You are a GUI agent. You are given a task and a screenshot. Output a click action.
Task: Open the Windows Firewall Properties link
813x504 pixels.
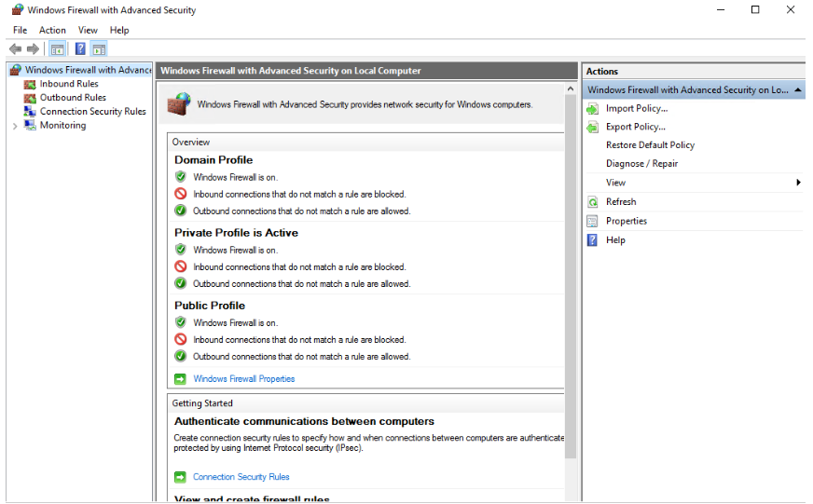coord(243,379)
